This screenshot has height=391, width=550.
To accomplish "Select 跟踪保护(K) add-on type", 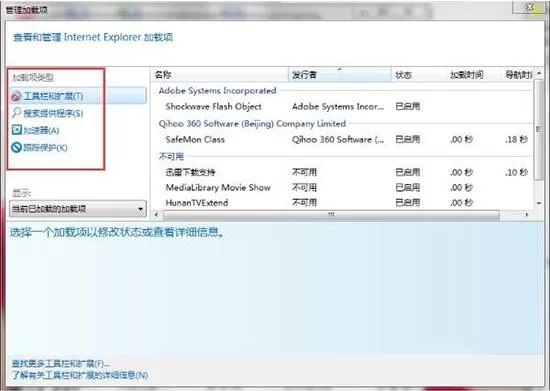I will coord(45,148).
